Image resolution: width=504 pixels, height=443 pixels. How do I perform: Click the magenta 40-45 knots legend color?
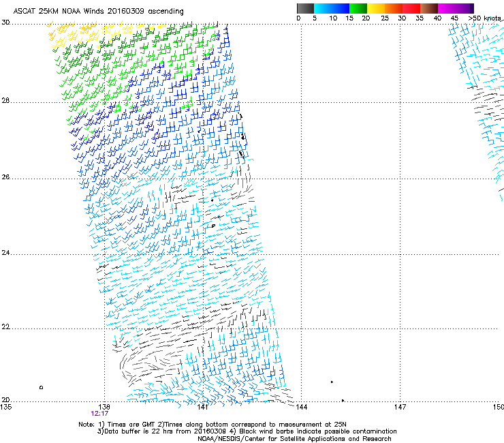(x=447, y=8)
